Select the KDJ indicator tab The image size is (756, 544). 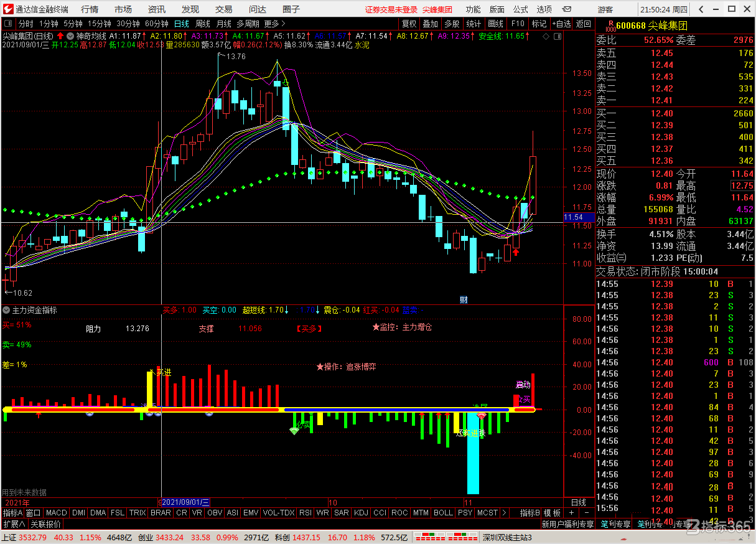click(360, 513)
